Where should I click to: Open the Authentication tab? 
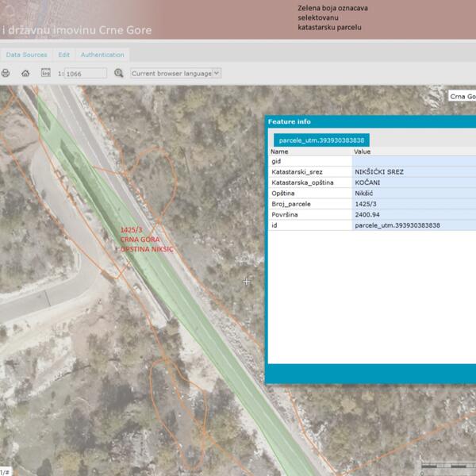point(102,55)
